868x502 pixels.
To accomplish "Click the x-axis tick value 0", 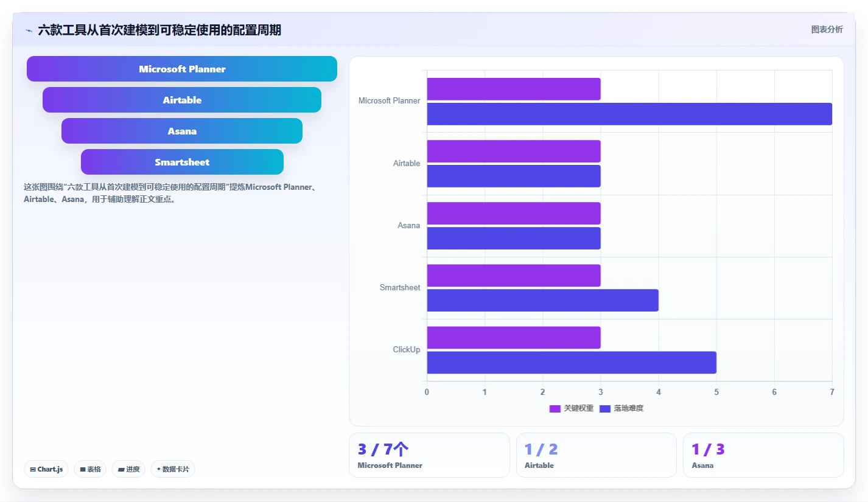I will 427,392.
